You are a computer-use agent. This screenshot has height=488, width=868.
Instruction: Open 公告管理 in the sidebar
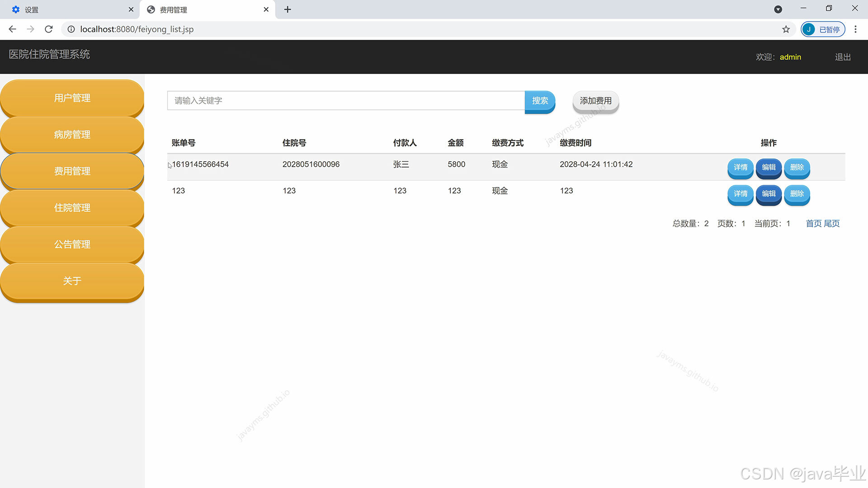point(72,244)
